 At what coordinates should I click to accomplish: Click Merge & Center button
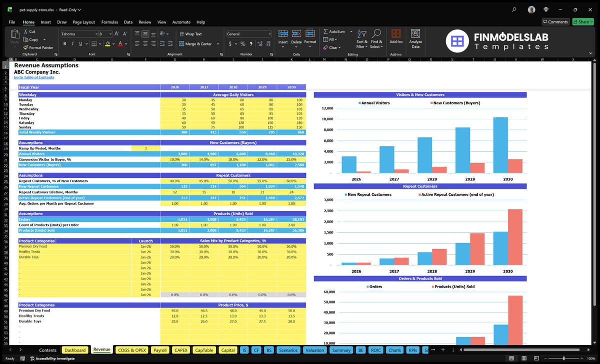pyautogui.click(x=195, y=44)
